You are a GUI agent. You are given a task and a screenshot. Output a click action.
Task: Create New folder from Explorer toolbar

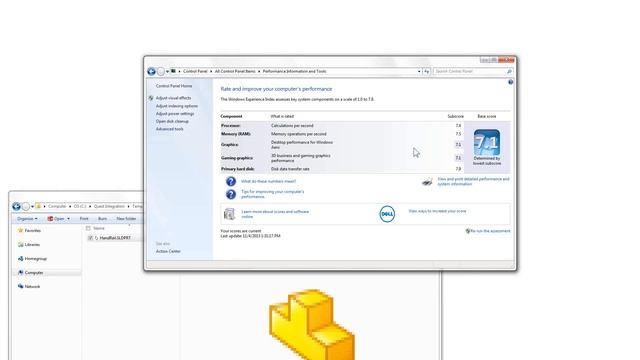[126, 219]
